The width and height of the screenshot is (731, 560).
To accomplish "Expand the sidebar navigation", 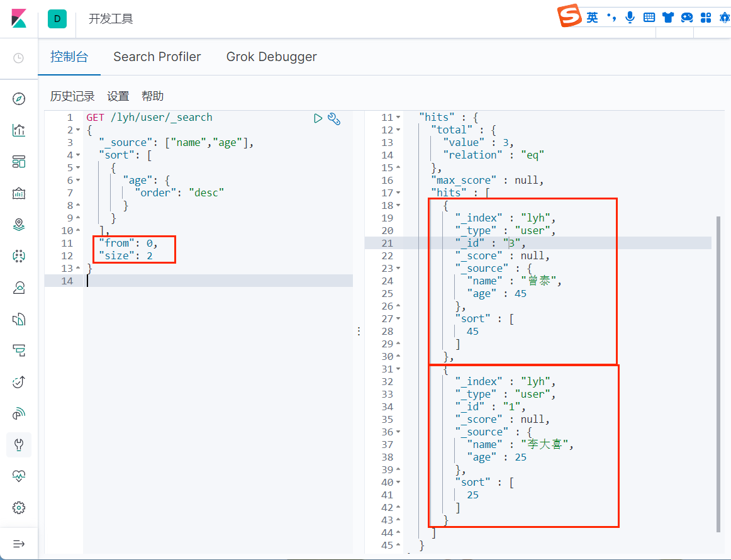I will pos(19,544).
